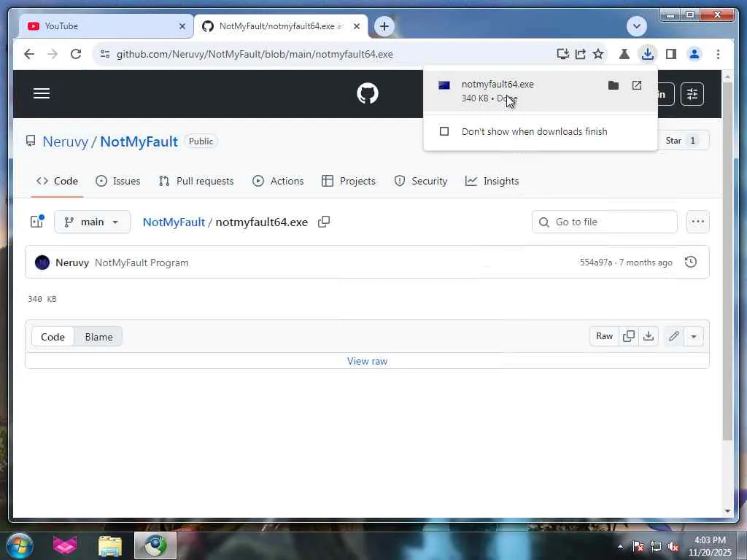
Task: Check Don't show when downloads finish
Action: tap(444, 131)
